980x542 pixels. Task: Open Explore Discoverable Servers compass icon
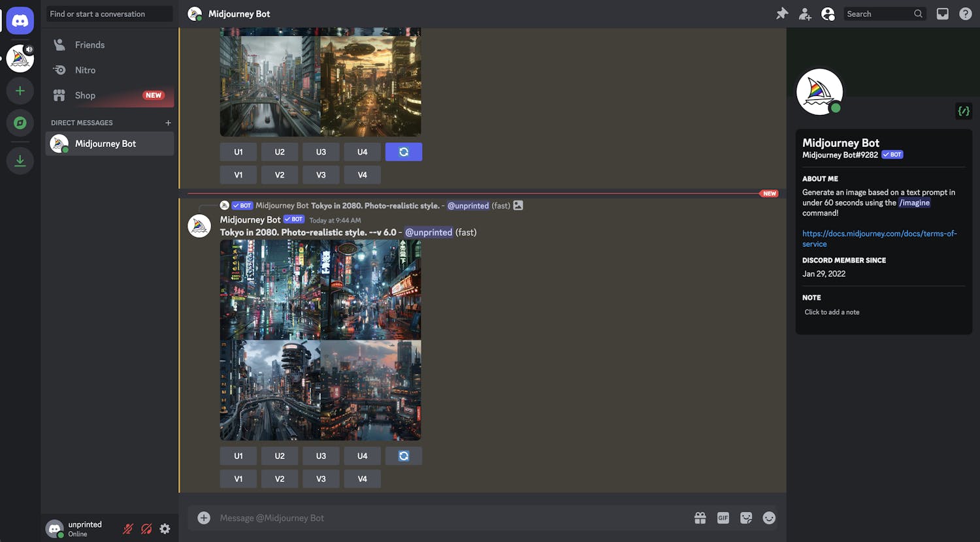pos(20,123)
